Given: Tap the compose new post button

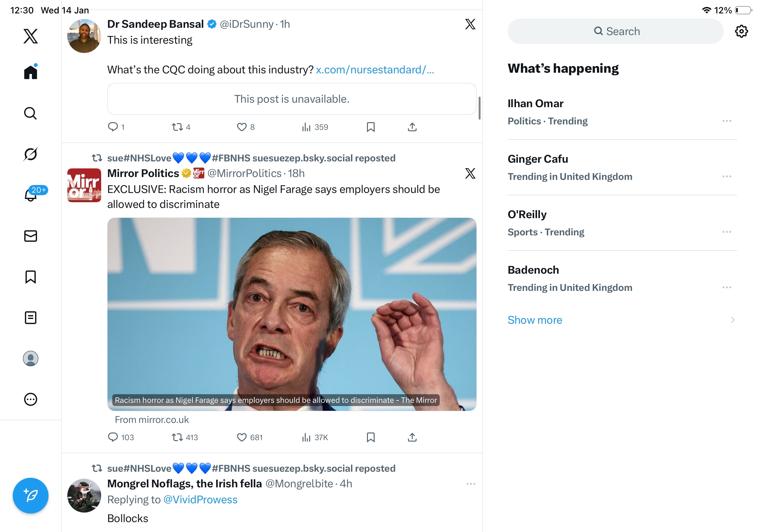Looking at the screenshot, I should [31, 495].
